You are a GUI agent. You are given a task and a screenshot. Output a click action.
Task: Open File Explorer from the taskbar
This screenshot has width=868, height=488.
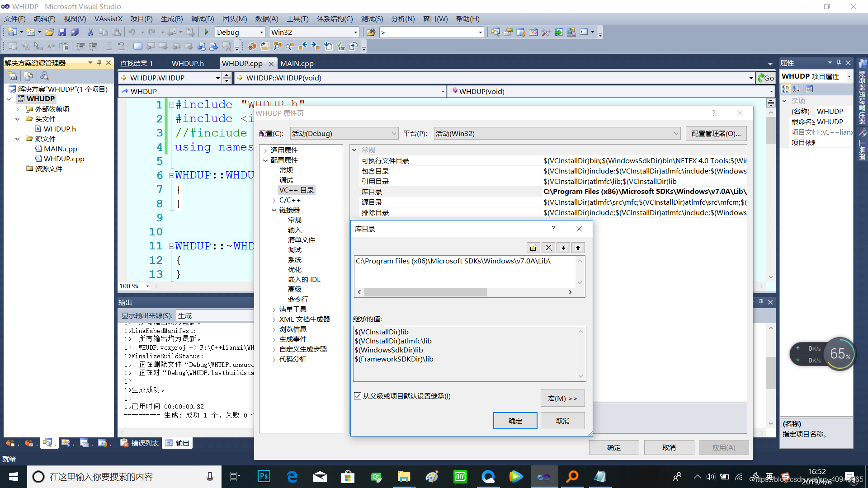404,476
